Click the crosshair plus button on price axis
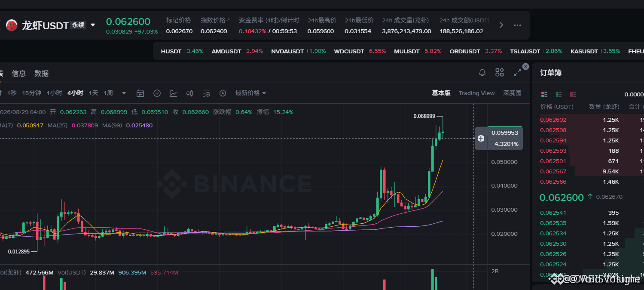The height and width of the screenshot is (290, 644). 481,138
